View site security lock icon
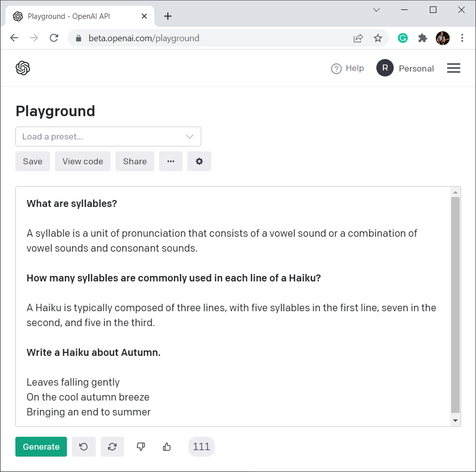 click(x=79, y=38)
